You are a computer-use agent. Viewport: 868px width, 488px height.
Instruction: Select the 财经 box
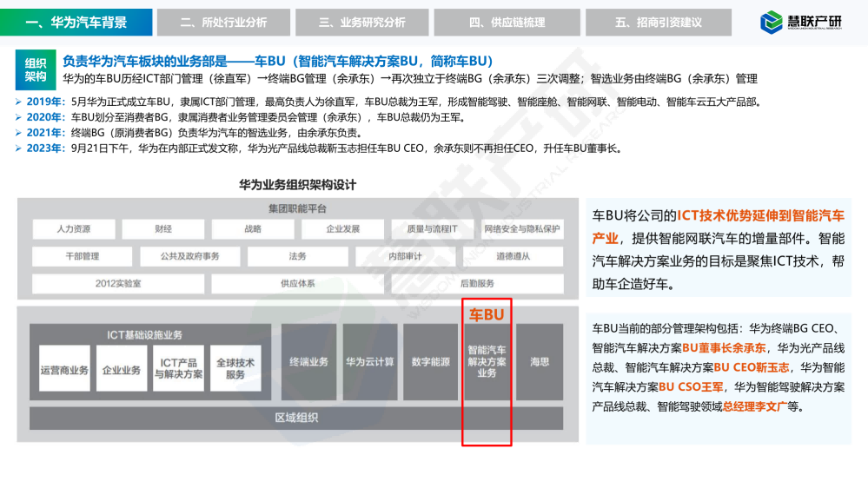point(163,229)
